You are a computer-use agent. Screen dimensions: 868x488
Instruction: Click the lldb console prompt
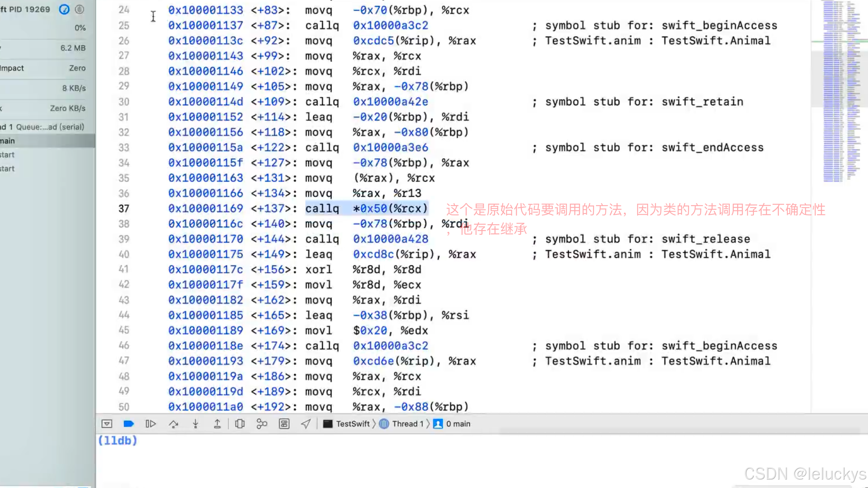coord(118,440)
